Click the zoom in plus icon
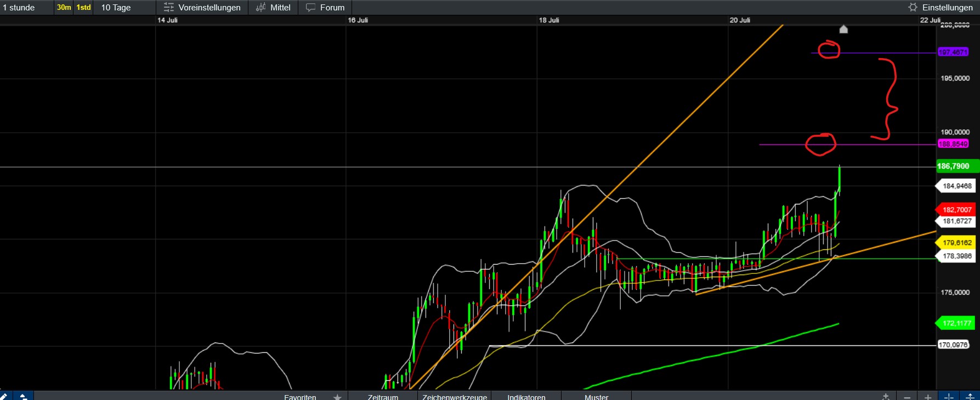Screen dimensions: 980x400 (928, 397)
